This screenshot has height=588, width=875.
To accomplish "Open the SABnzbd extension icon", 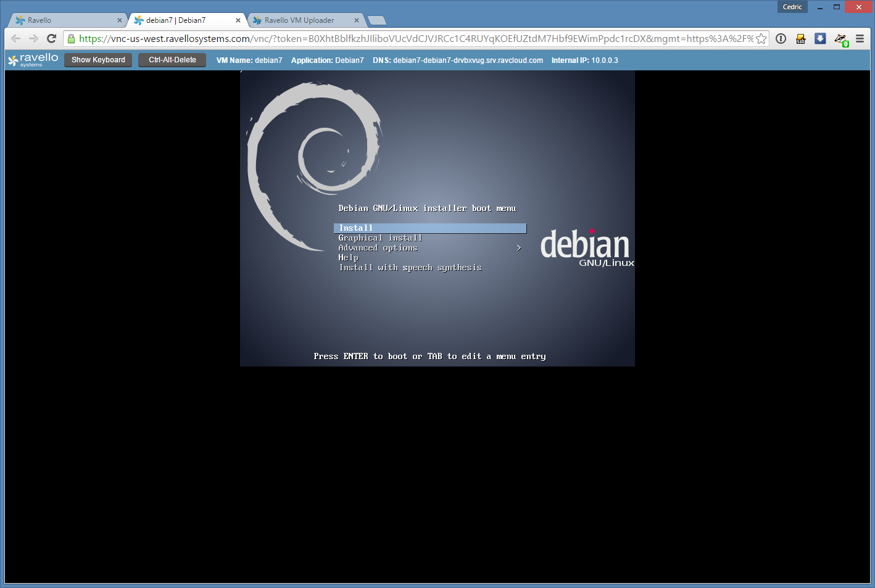I will click(800, 39).
